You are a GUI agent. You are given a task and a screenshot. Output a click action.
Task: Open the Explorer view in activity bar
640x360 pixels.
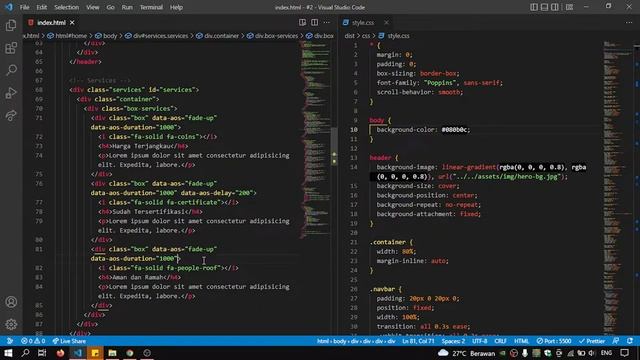[x=11, y=26]
